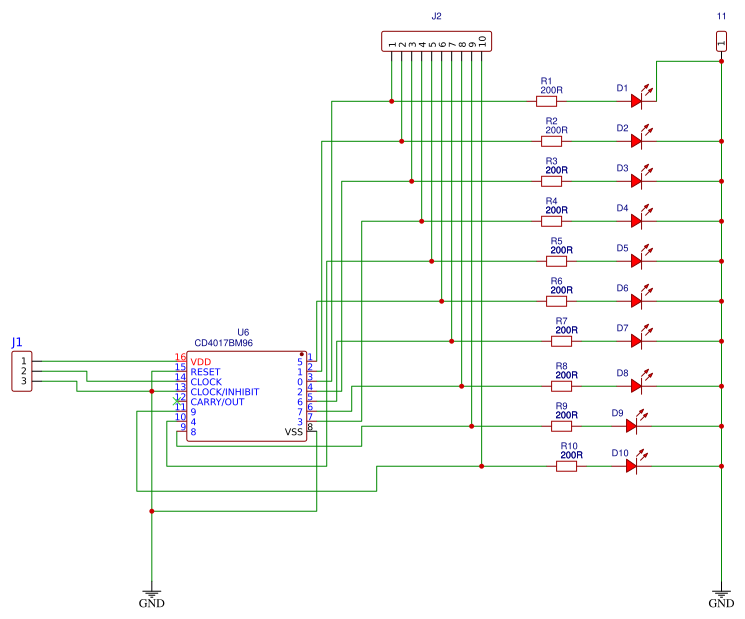
Task: Click the J2 header label
Action: pos(436,16)
